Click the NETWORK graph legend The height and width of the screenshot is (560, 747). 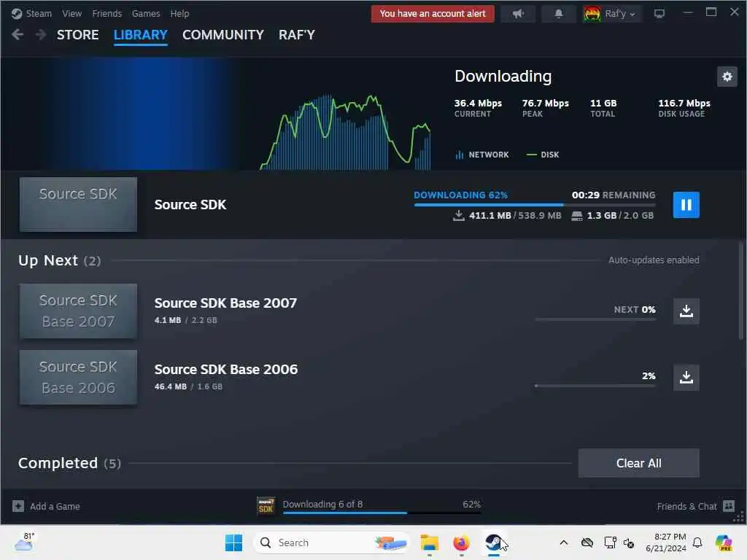482,155
